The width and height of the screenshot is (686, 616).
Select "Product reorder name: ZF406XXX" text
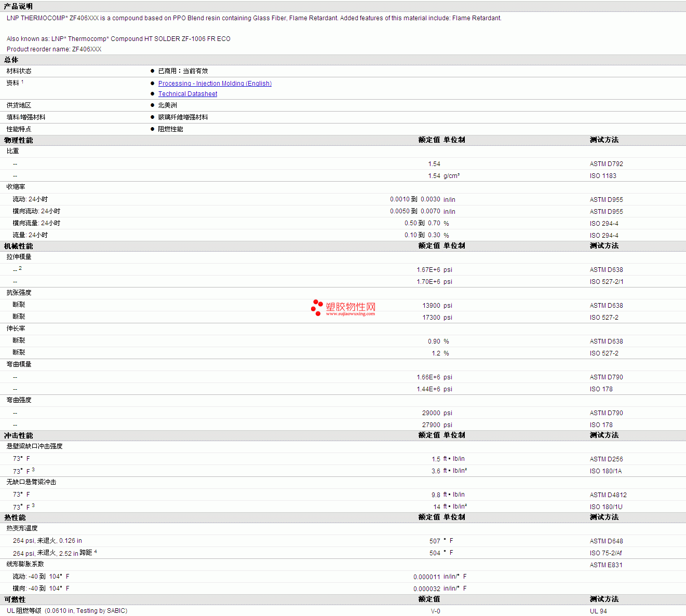point(54,49)
